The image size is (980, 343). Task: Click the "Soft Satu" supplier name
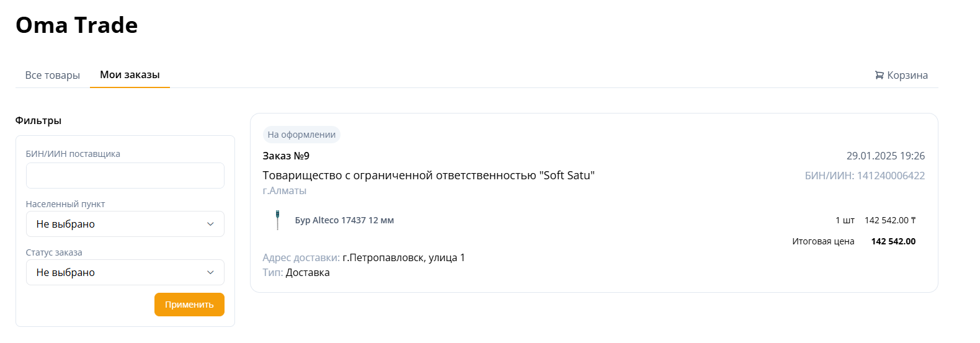pos(429,176)
